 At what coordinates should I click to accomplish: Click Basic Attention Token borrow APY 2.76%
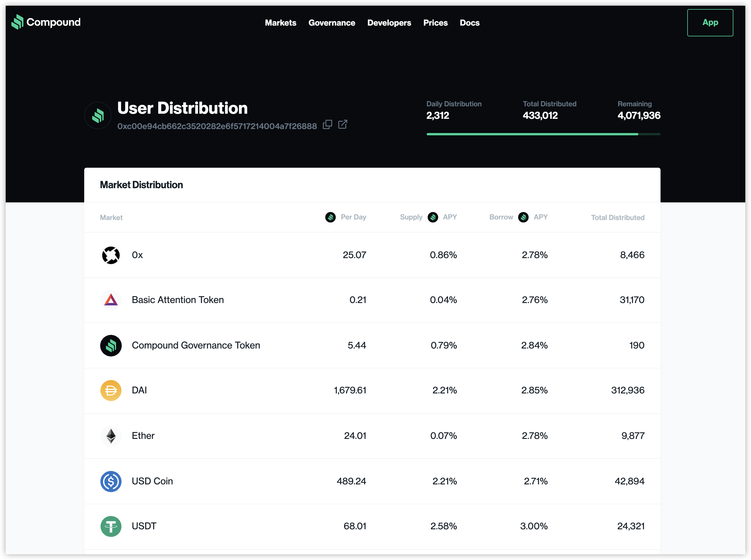(535, 300)
